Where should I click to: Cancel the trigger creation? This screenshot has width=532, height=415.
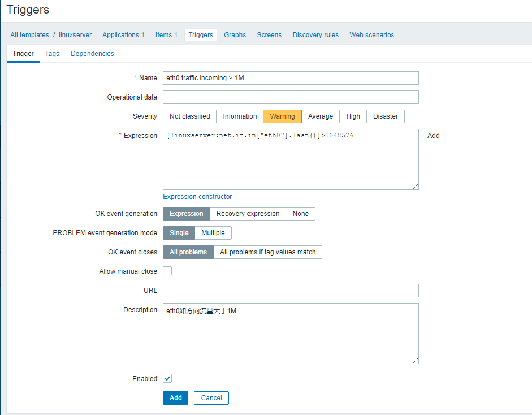pyautogui.click(x=211, y=398)
